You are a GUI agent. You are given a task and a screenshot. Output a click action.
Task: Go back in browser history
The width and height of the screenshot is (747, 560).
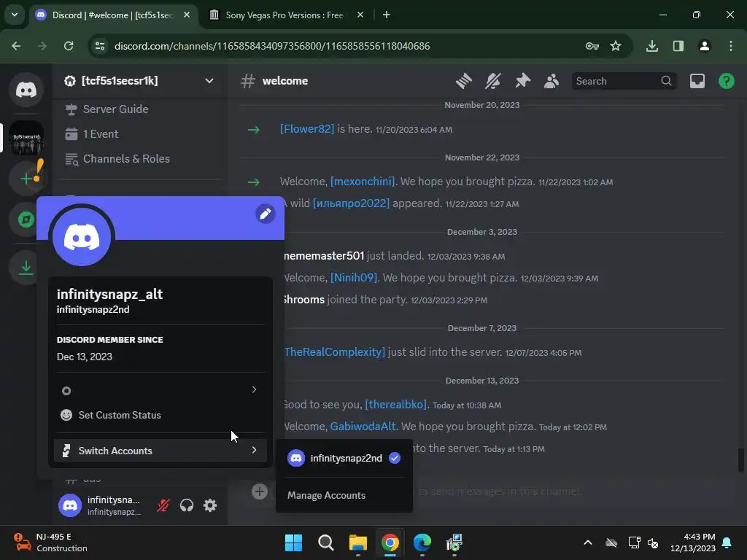pyautogui.click(x=16, y=46)
